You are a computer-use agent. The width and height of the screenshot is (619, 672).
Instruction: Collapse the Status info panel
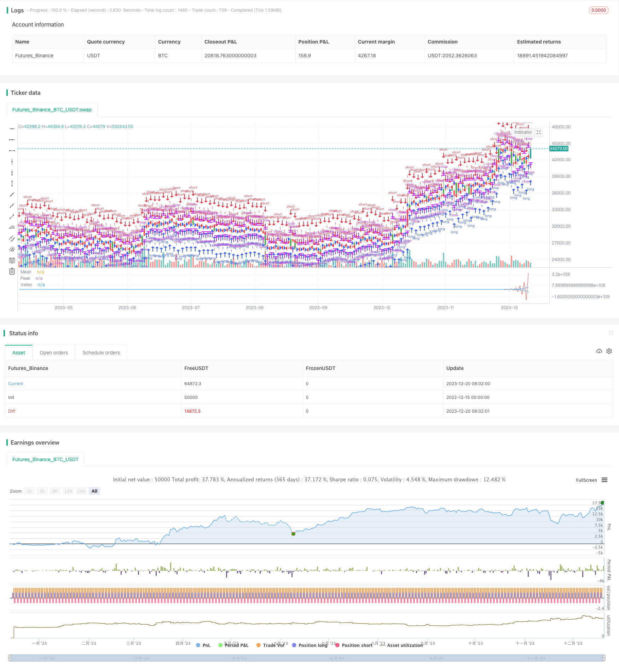(x=611, y=333)
